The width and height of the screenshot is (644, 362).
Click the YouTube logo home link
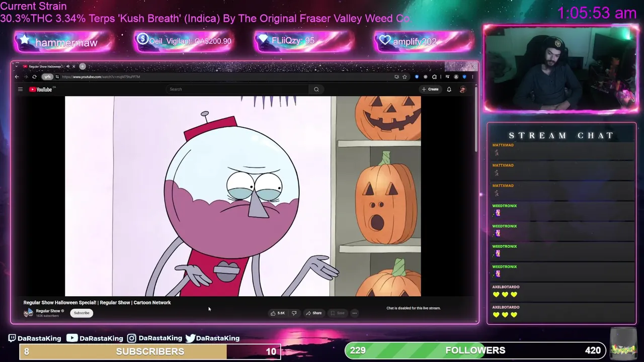click(x=41, y=89)
